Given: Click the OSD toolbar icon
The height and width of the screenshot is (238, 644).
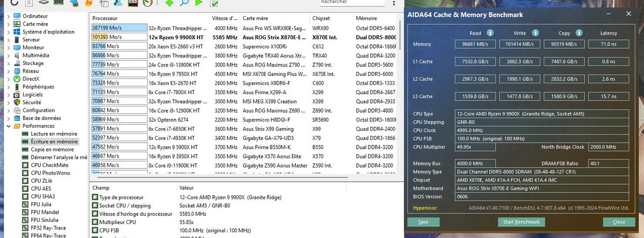Looking at the screenshot, I should pos(133,3).
